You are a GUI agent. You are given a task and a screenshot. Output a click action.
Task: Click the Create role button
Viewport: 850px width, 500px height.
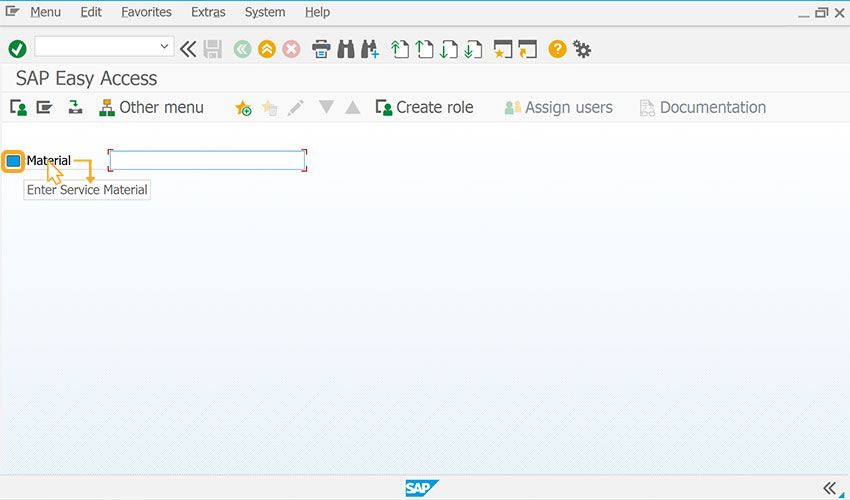[x=424, y=107]
